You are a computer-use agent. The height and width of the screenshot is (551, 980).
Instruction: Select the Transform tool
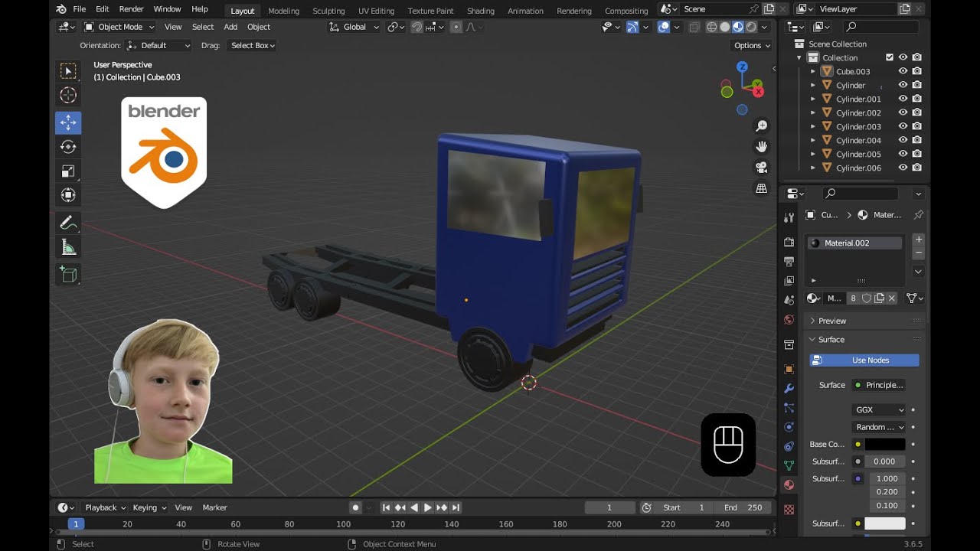(x=68, y=195)
